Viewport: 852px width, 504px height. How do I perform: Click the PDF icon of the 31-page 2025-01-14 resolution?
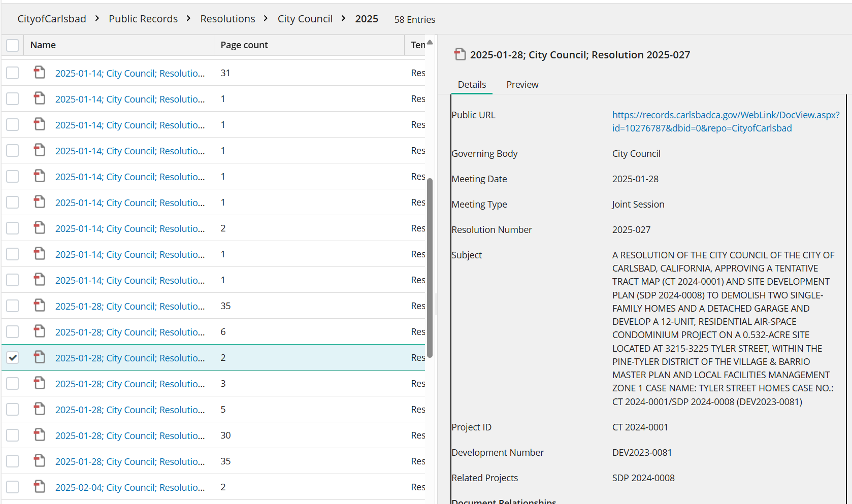(x=40, y=73)
